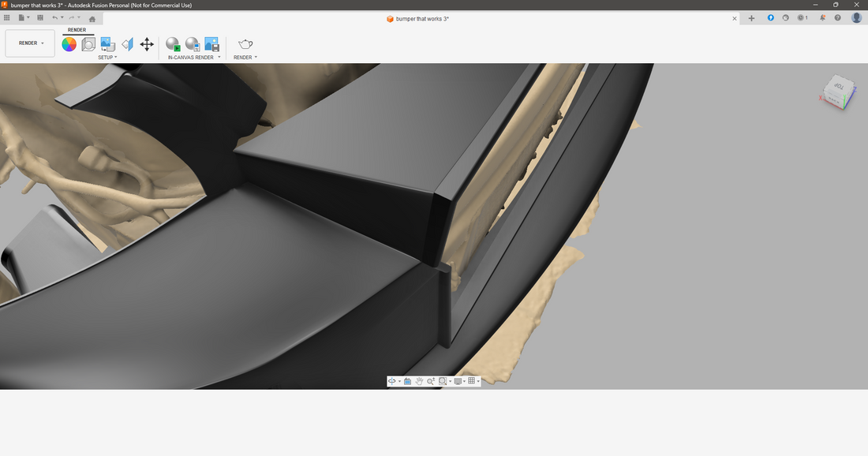Screen dimensions: 868x456
Task: Click the Texture Map Controls icon
Action: pyautogui.click(x=127, y=44)
